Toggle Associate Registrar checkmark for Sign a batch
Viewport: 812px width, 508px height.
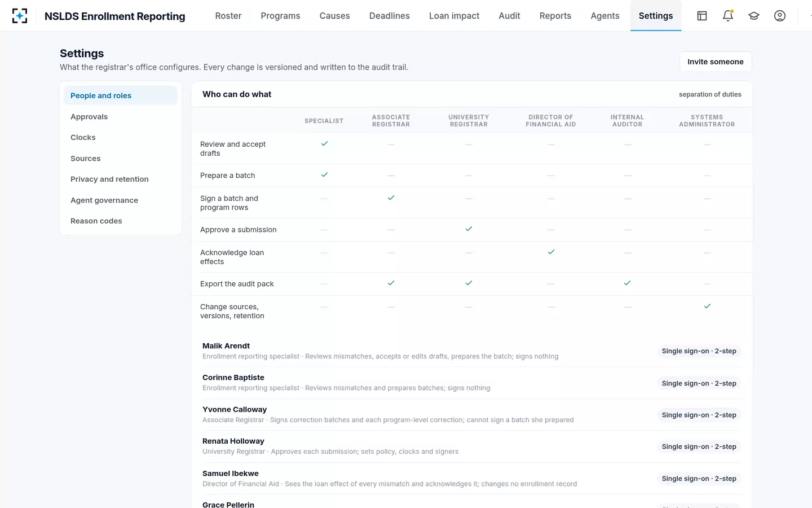click(391, 198)
